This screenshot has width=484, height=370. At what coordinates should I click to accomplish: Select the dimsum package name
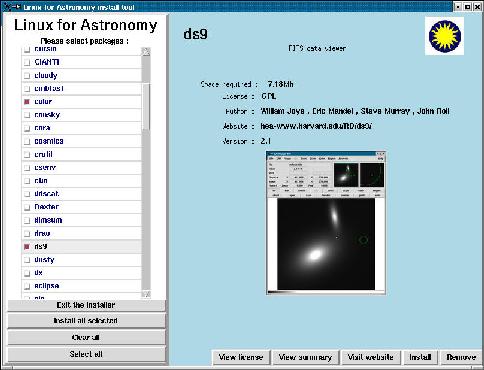pos(48,220)
